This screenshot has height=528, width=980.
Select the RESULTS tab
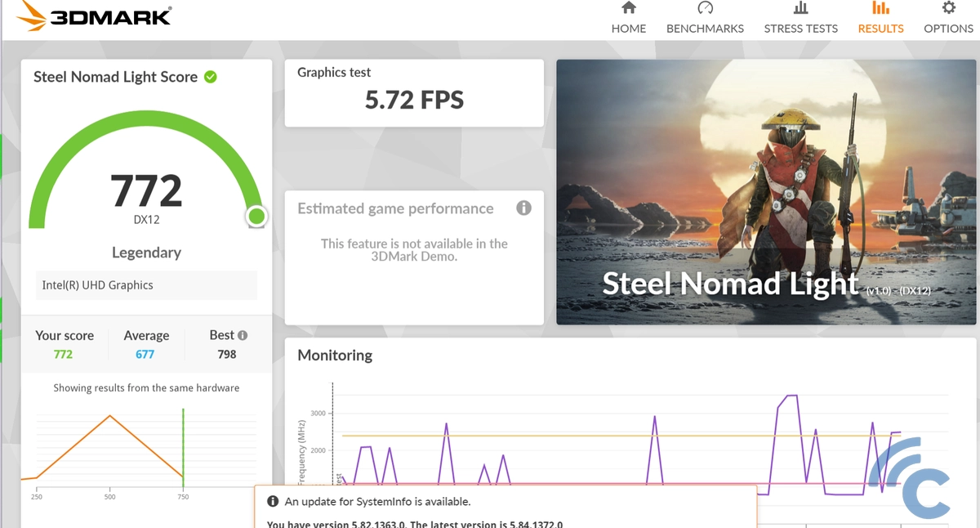coord(880,28)
